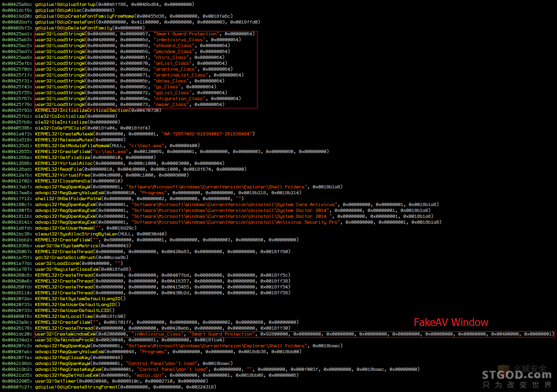Viewport: 557px width, 392px height.
Task: Select the gdiplus!GdipDeleteFontFamily line
Action: pyautogui.click(x=73, y=28)
